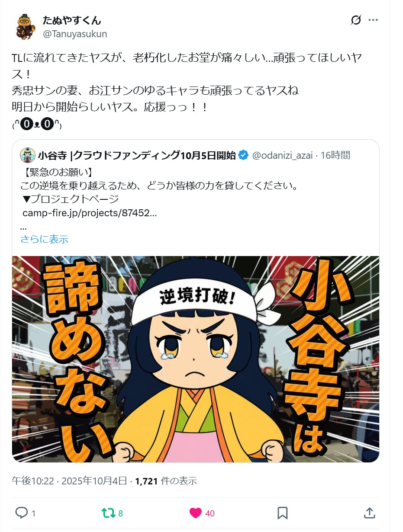Open the @Tanuyasukun handle link
The width and height of the screenshot is (403, 532).
point(75,34)
